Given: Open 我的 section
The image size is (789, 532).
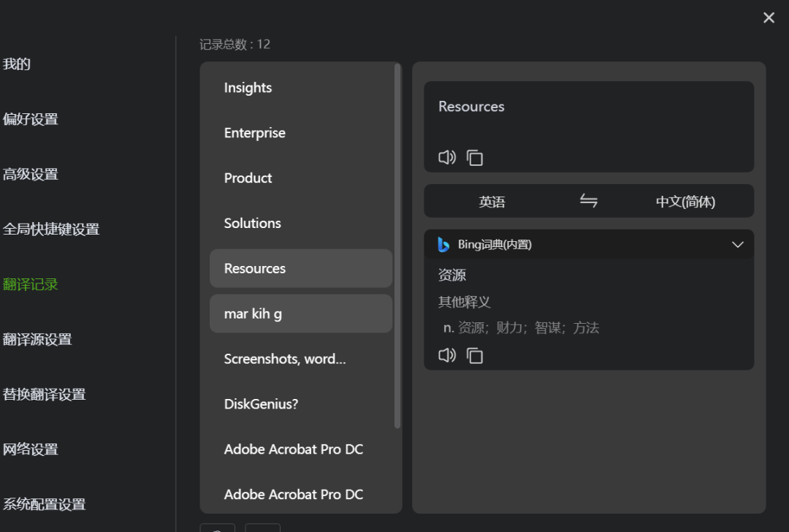Looking at the screenshot, I should coord(17,64).
